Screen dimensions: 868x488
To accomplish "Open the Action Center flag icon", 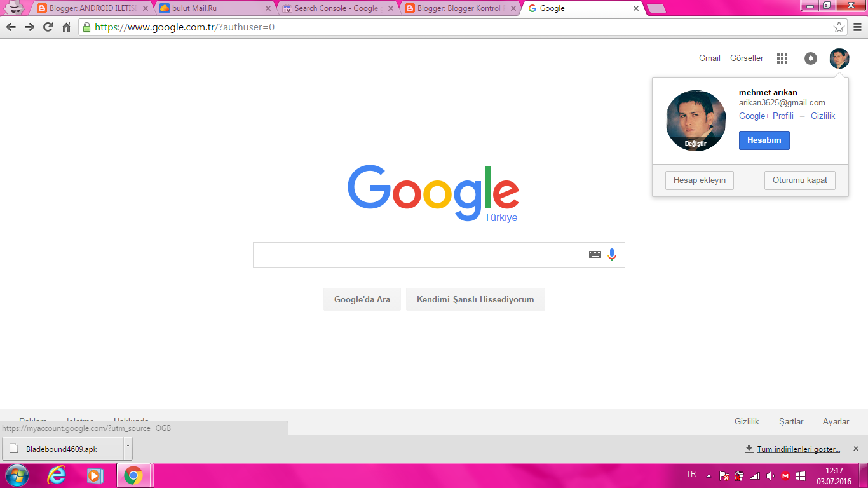I will (x=724, y=476).
